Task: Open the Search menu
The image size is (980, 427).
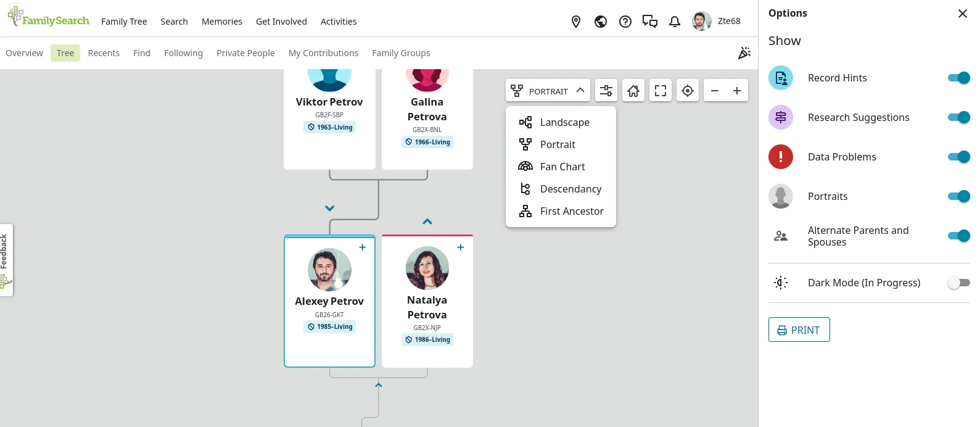Action: [174, 22]
